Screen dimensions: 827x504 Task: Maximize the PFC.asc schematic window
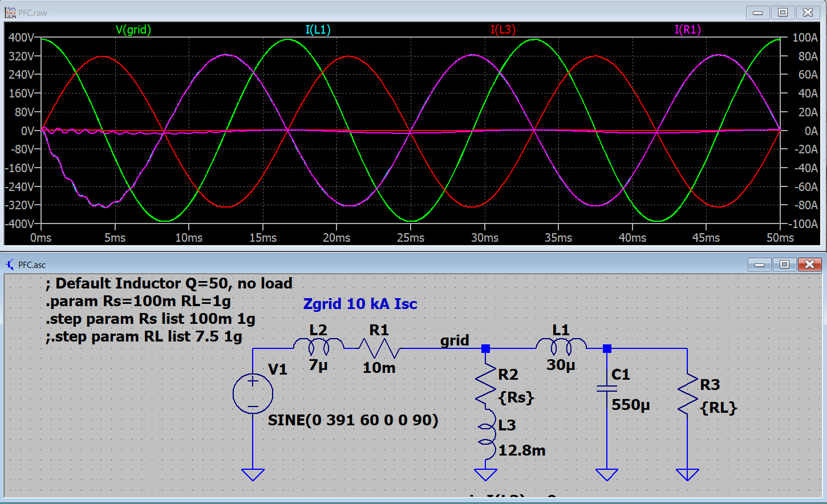(785, 265)
